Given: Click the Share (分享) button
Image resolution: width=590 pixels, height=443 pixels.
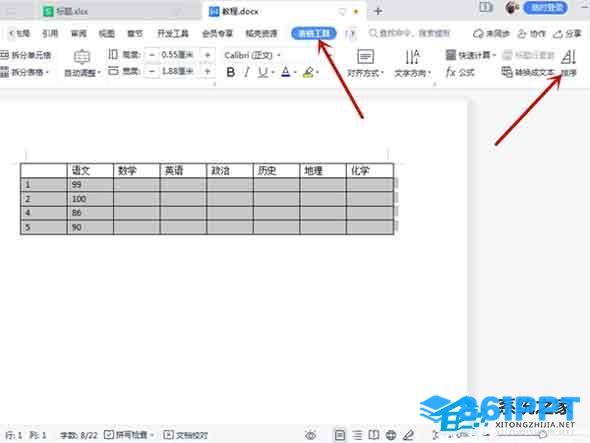Looking at the screenshot, I should (x=567, y=33).
